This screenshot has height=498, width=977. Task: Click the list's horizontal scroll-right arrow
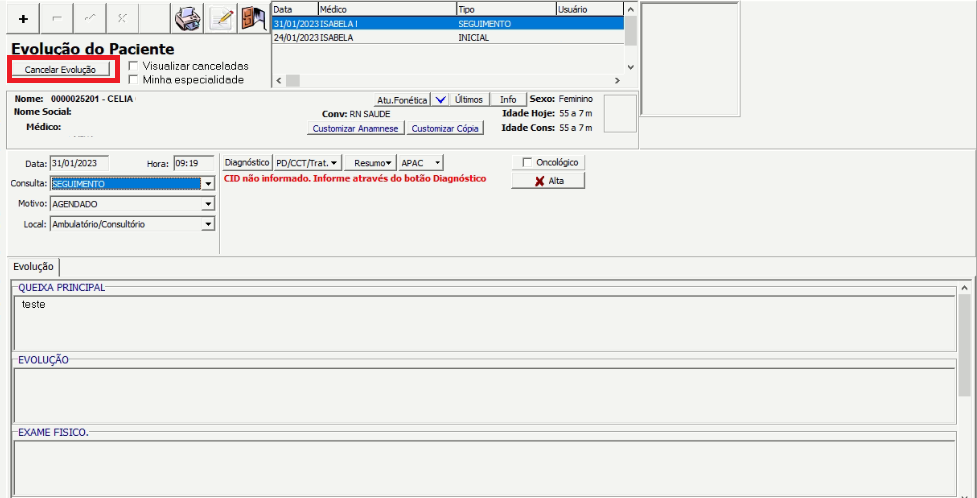click(x=617, y=80)
